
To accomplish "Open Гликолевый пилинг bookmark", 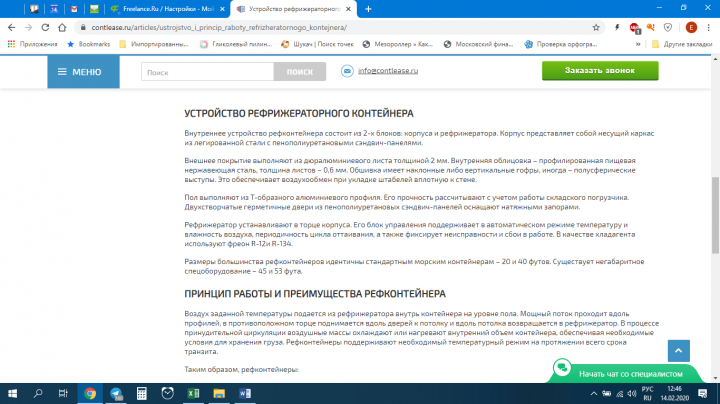I will click(236, 44).
